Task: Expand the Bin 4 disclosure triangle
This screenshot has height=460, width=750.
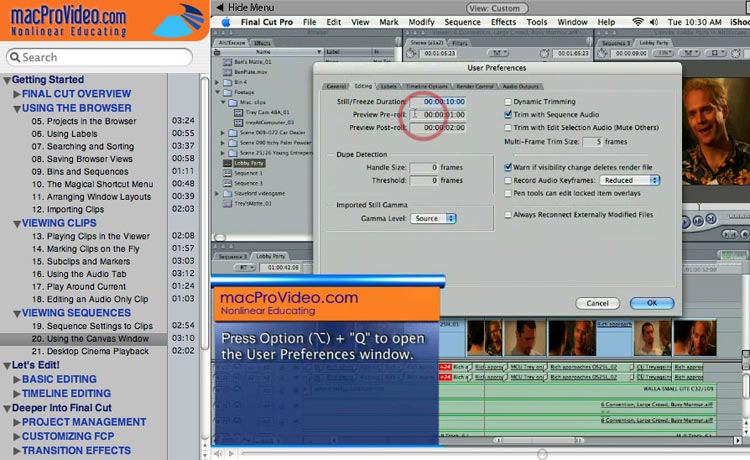Action: tap(217, 82)
